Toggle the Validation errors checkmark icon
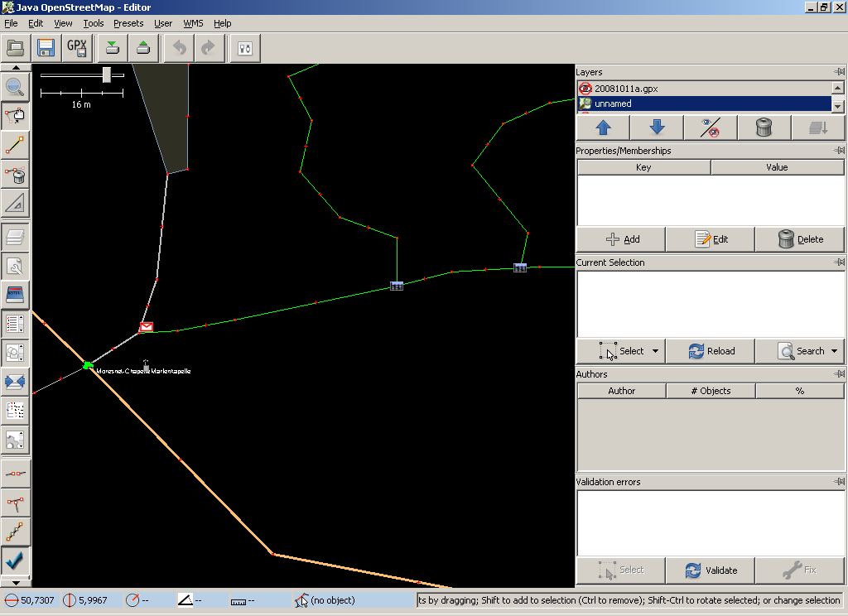The image size is (848, 616). click(15, 562)
